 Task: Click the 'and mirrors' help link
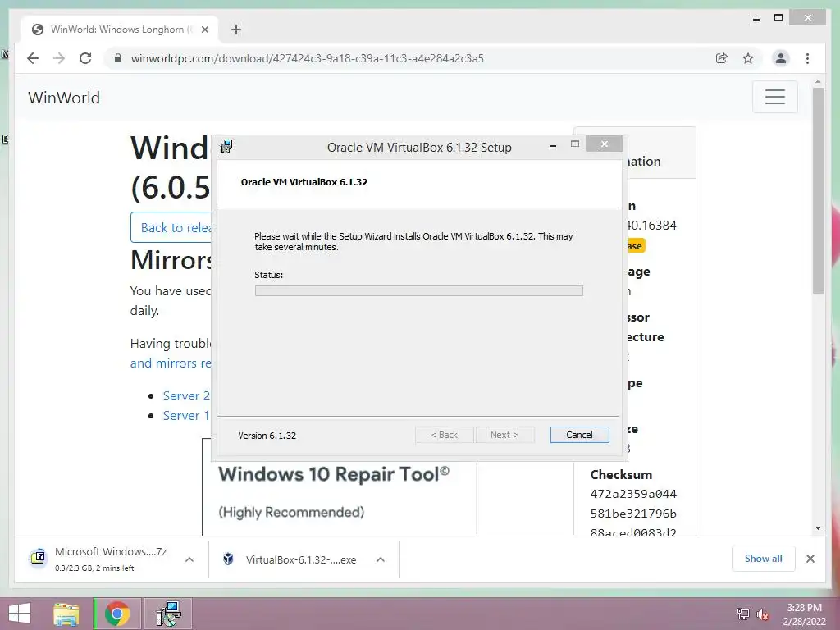tap(171, 363)
